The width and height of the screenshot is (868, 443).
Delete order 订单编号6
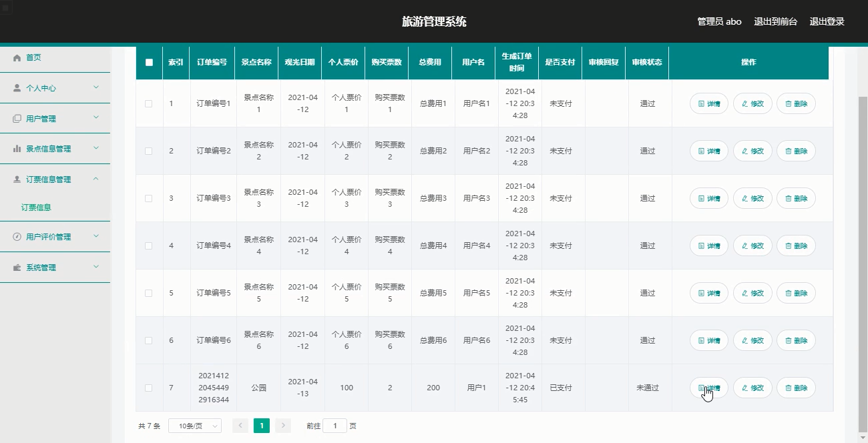[796, 340]
